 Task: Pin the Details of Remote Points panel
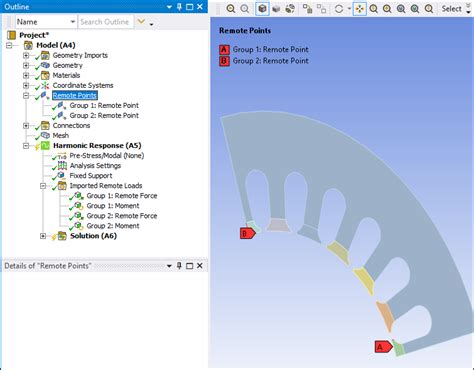[179, 266]
